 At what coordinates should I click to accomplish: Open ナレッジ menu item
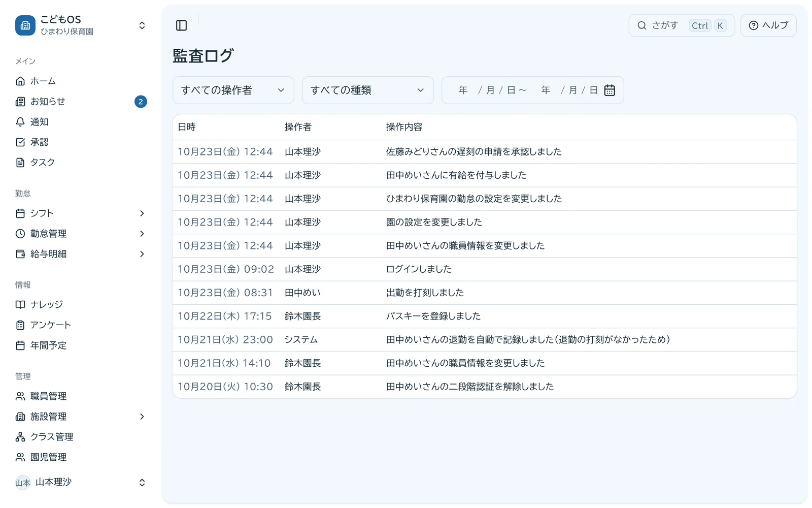point(81,305)
